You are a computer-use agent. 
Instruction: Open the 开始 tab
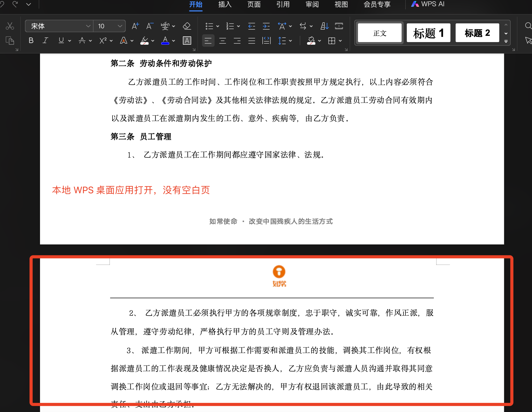click(x=196, y=4)
